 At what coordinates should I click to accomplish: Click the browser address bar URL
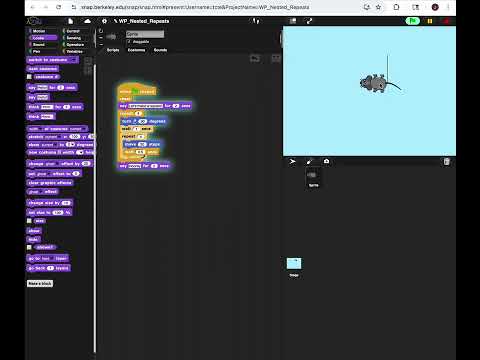pyautogui.click(x=195, y=7)
